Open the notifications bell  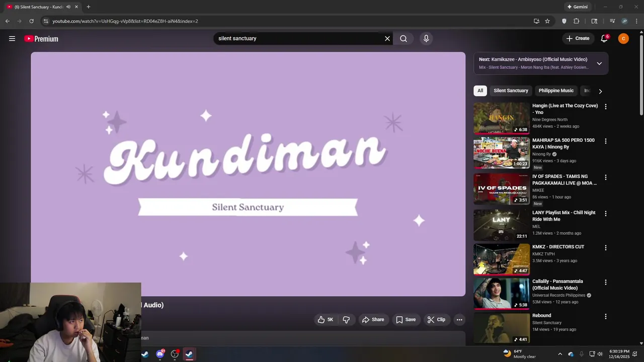point(604,39)
